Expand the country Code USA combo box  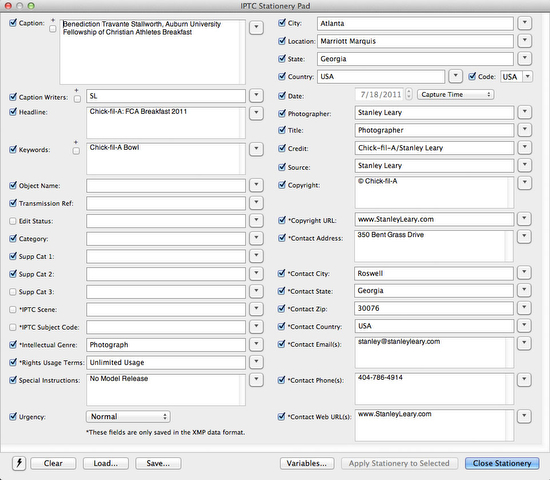527,76
